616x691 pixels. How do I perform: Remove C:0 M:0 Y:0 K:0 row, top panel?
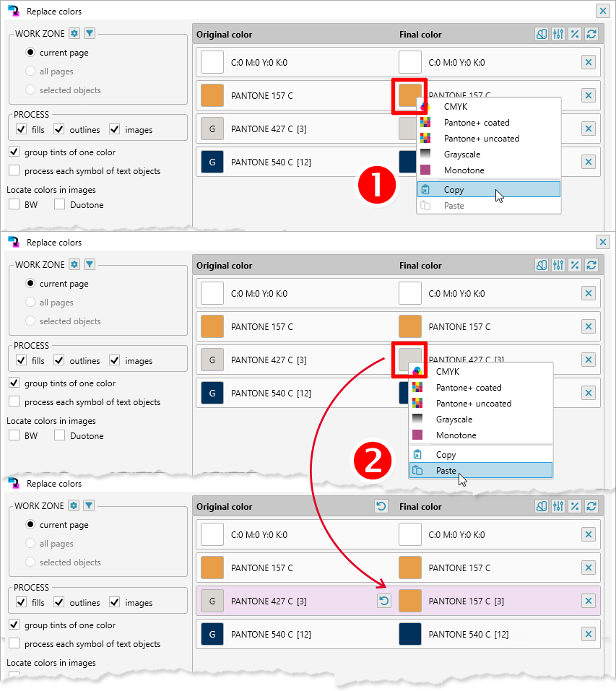(x=589, y=62)
